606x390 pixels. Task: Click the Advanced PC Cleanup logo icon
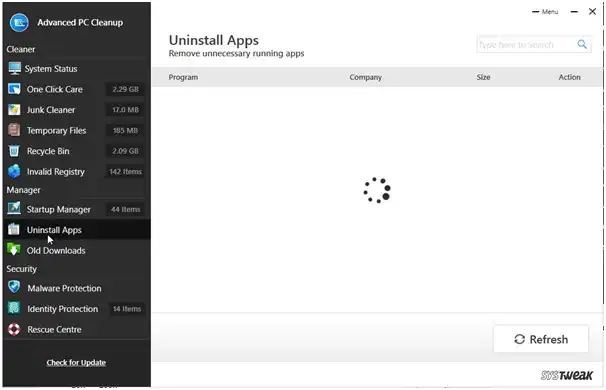[19, 22]
